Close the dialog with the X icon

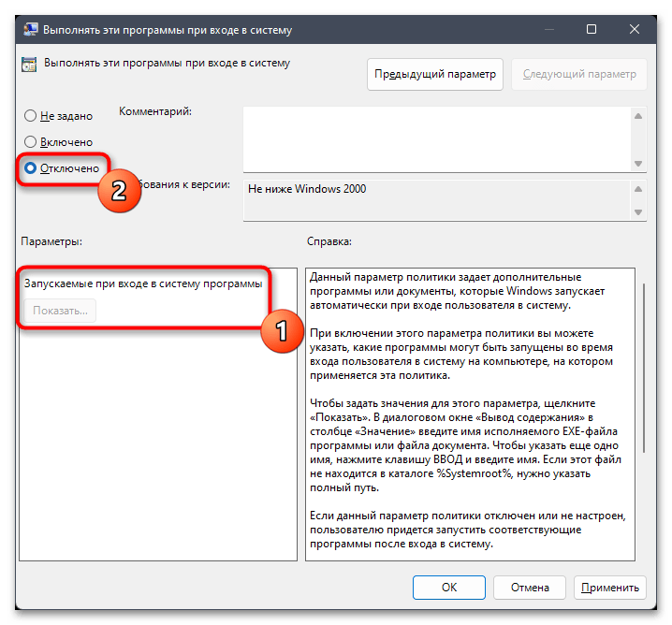click(635, 29)
